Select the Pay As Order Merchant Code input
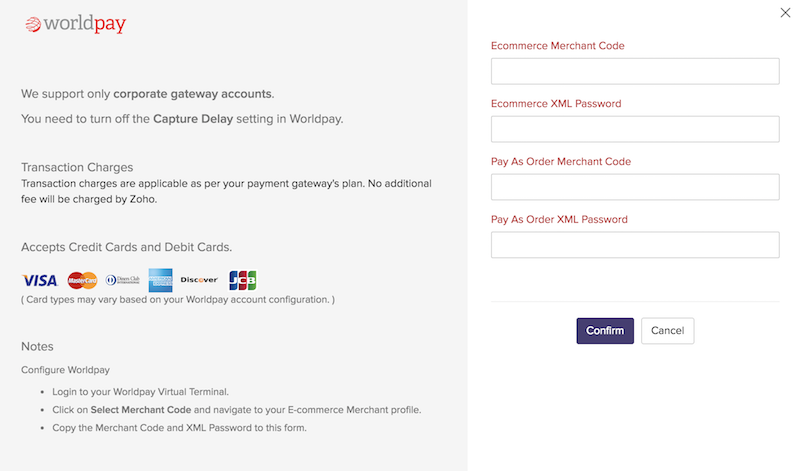The width and height of the screenshot is (800, 471). (635, 187)
